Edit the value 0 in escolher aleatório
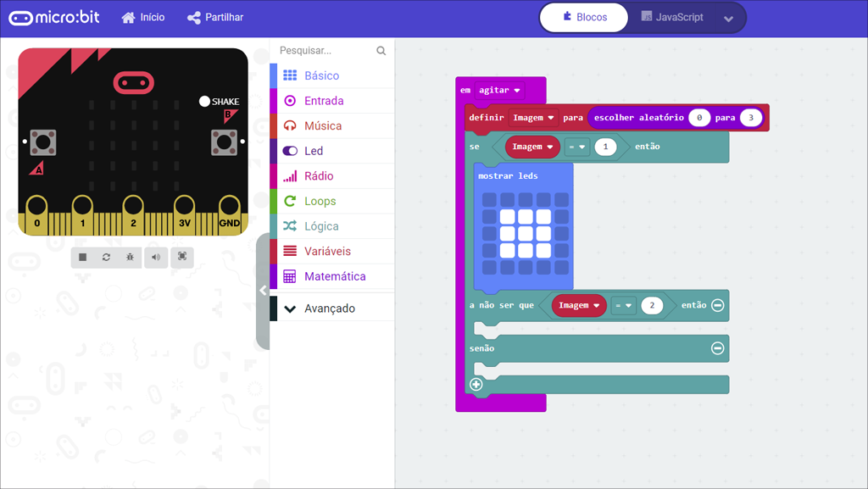The width and height of the screenshot is (868, 489). click(699, 118)
